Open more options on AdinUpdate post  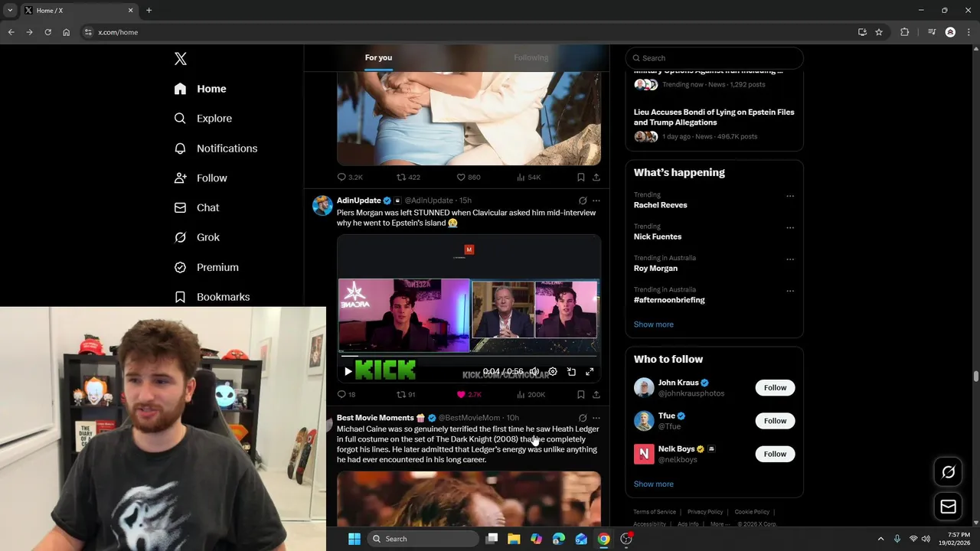[596, 201]
